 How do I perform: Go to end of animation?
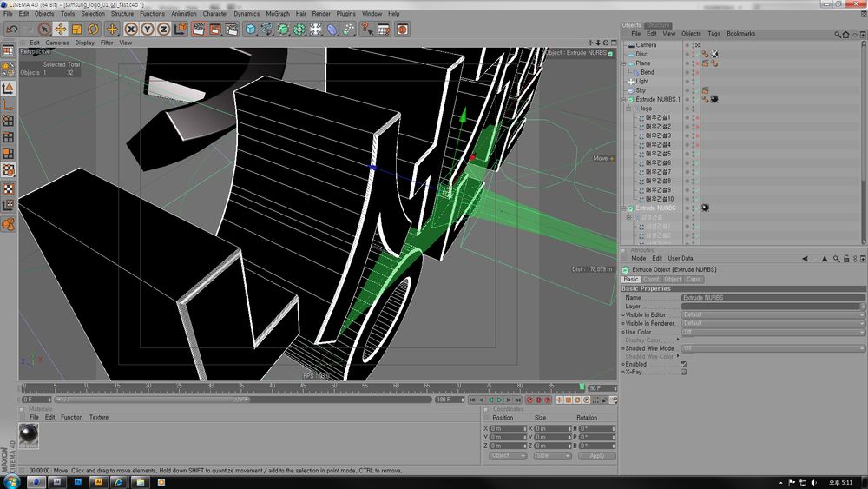tap(518, 400)
